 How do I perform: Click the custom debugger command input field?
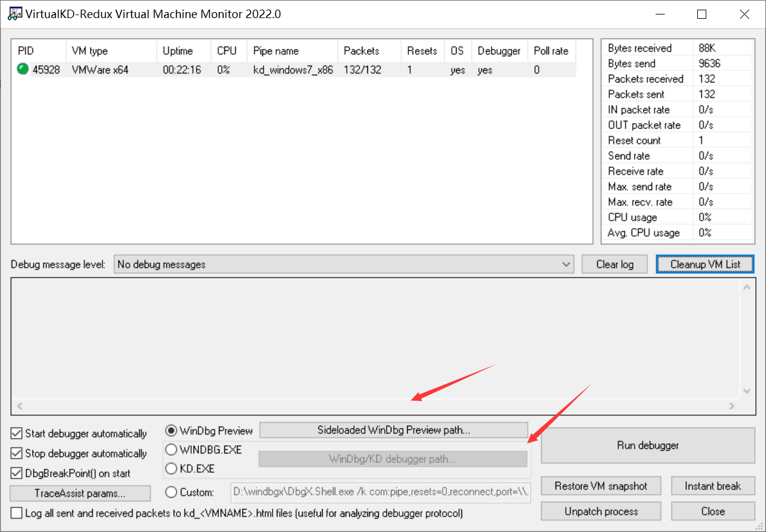coord(381,492)
